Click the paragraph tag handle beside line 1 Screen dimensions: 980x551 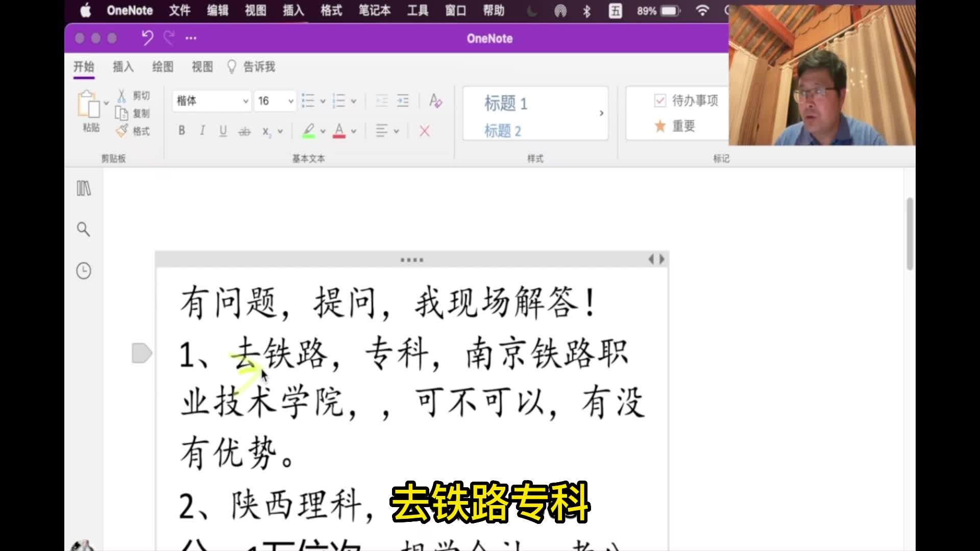[x=142, y=353]
